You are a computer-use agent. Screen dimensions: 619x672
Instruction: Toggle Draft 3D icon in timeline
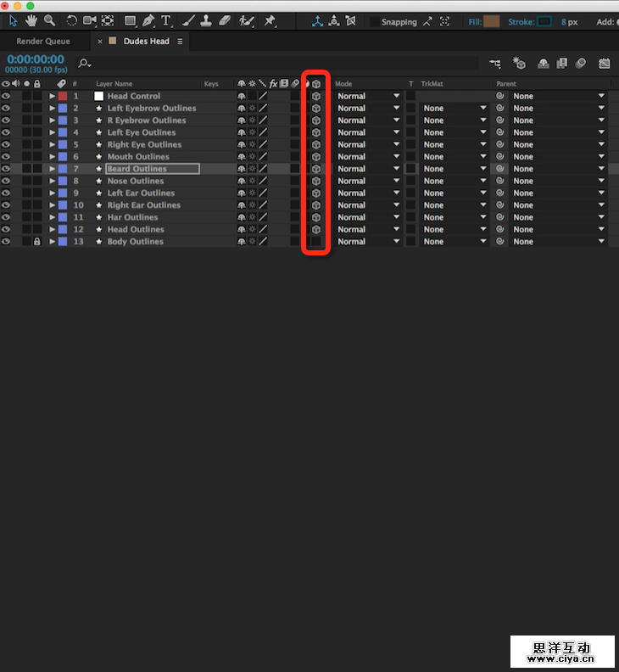(519, 64)
